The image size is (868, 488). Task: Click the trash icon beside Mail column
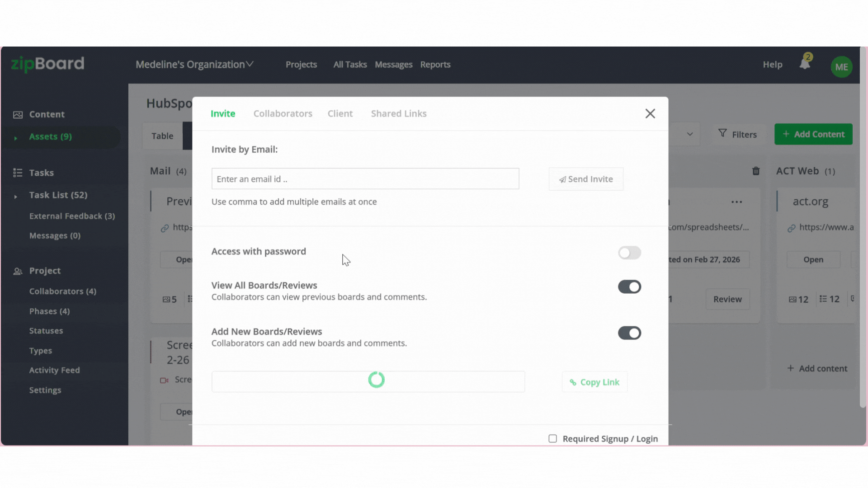click(756, 171)
